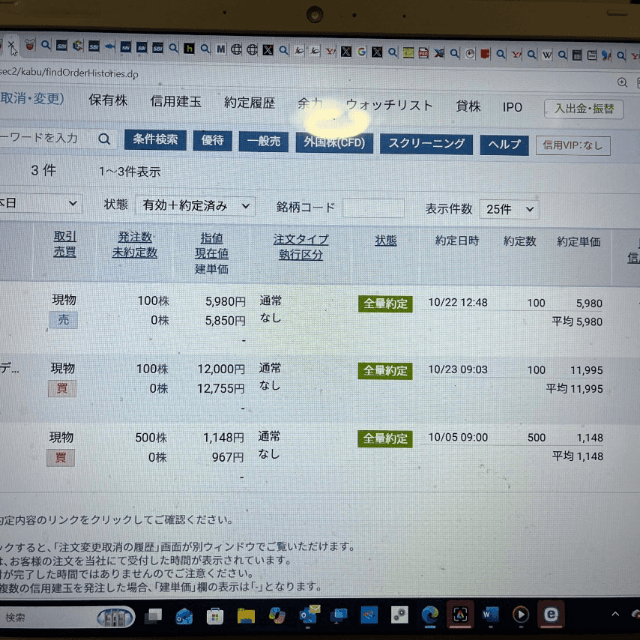Open the white 'e' app on taskbar
640x640 pixels.
click(551, 614)
